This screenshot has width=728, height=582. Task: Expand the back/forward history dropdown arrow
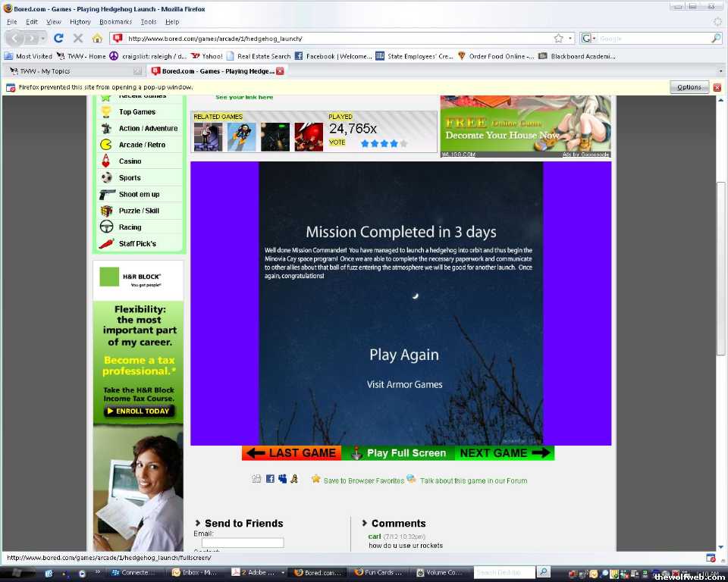(x=42, y=38)
